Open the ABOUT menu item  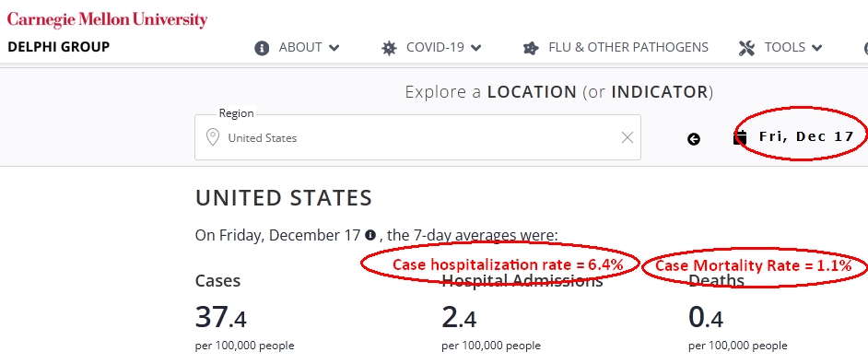click(x=300, y=48)
